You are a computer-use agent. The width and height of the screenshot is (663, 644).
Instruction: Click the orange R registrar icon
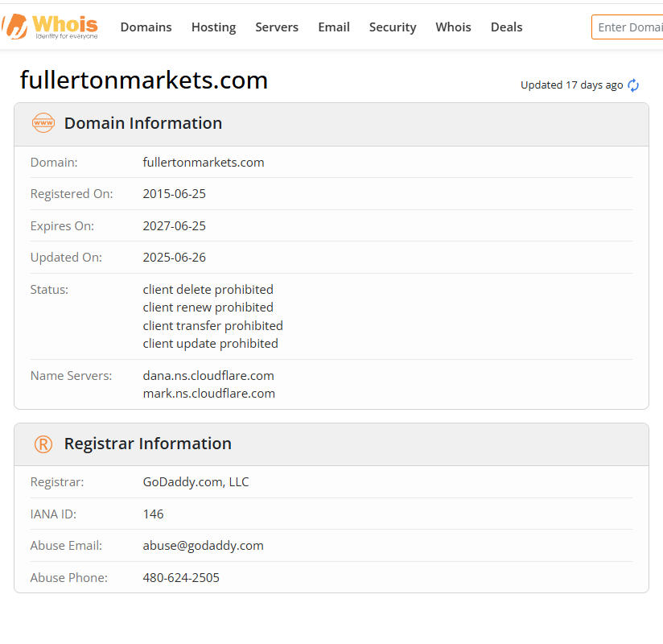[43, 444]
